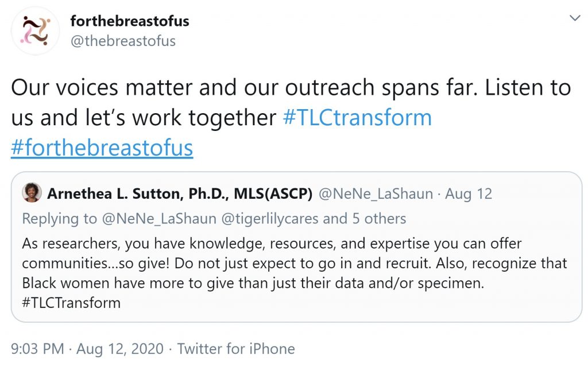
Task: Open the forthebreastofus display name
Action: click(x=130, y=21)
